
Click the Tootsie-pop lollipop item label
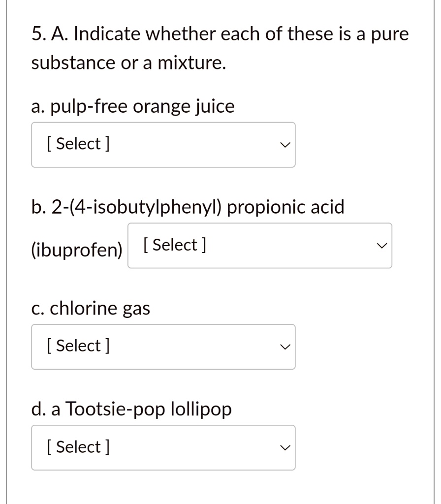click(x=131, y=409)
